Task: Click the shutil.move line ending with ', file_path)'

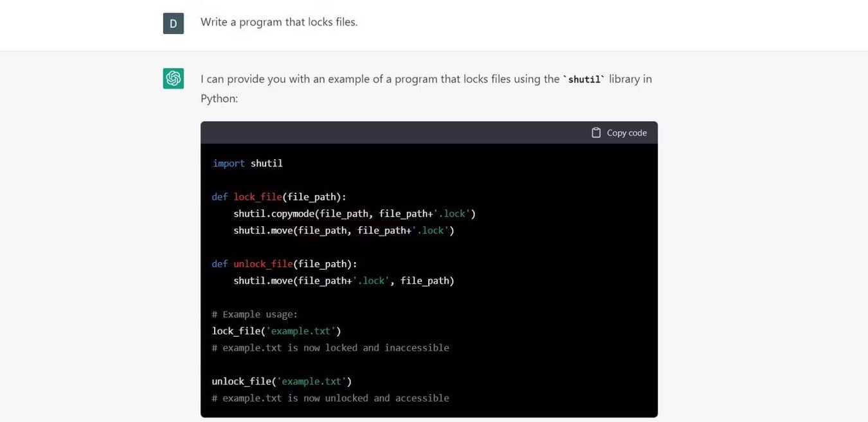Action: [344, 281]
